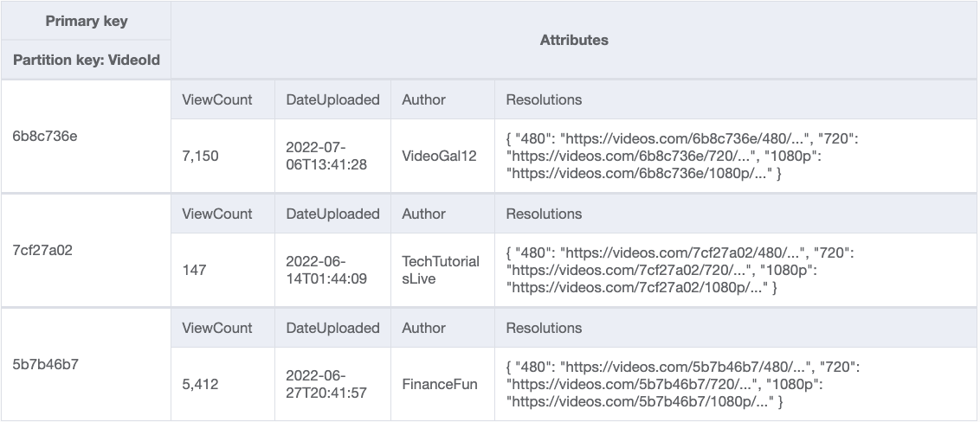The width and height of the screenshot is (980, 422).
Task: Select the 7cf27a02 partition key cell
Action: click(45, 249)
